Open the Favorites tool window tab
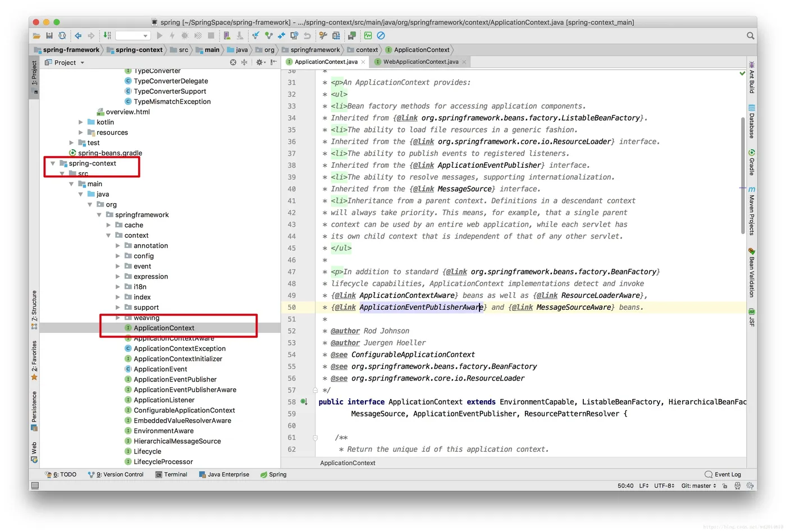The height and width of the screenshot is (532, 786). click(34, 360)
